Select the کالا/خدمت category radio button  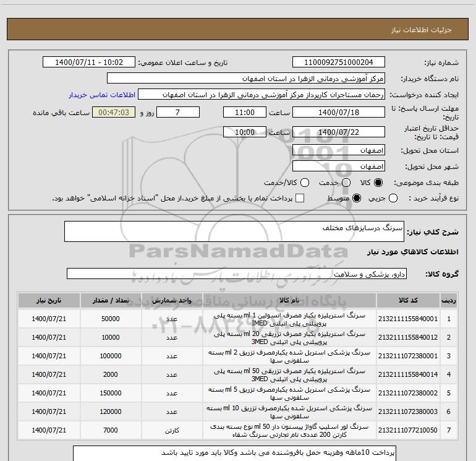click(x=305, y=183)
